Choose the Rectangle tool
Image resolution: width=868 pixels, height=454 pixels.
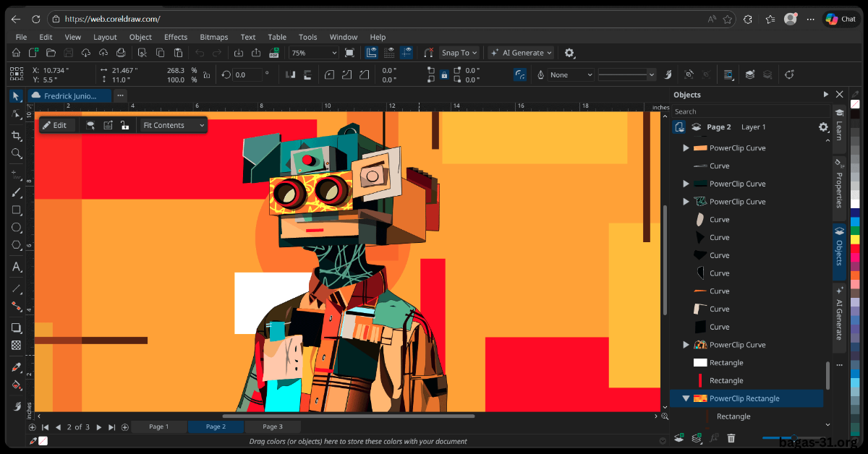coord(16,210)
